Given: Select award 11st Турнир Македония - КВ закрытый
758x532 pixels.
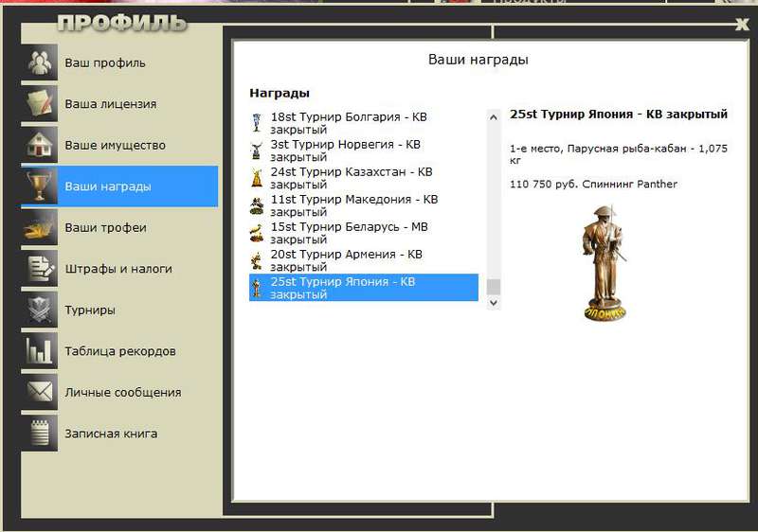Looking at the screenshot, I should point(364,205).
